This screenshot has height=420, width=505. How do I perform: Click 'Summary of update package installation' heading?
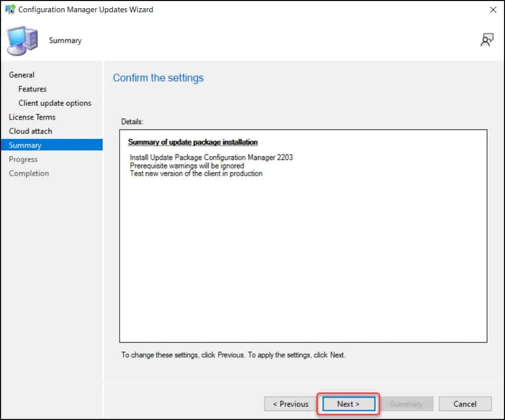[x=193, y=142]
